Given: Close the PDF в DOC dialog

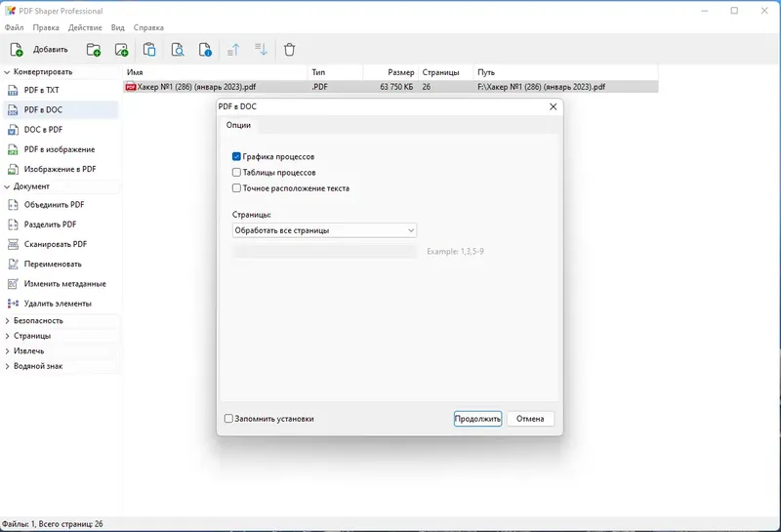Looking at the screenshot, I should tap(553, 106).
